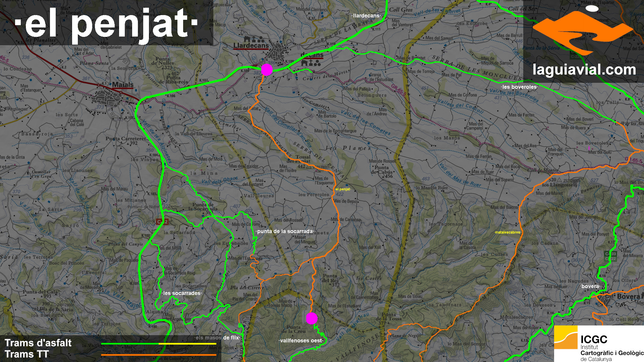Click the 'vallfenoses oest' label

[301, 341]
